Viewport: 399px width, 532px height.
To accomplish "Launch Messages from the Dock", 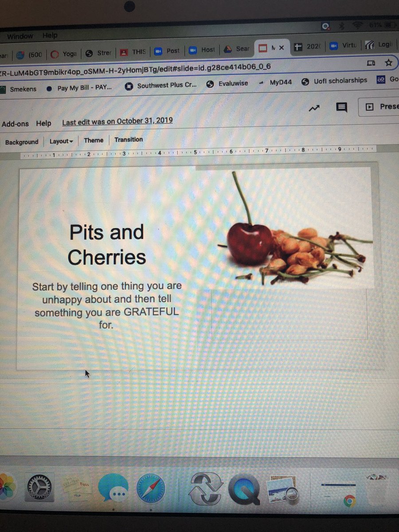I will (114, 489).
